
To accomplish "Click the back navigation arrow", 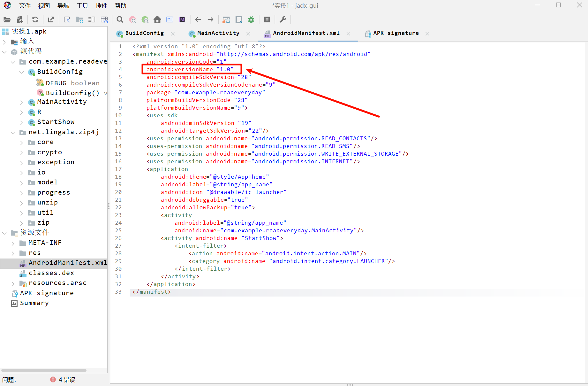I will tap(198, 20).
